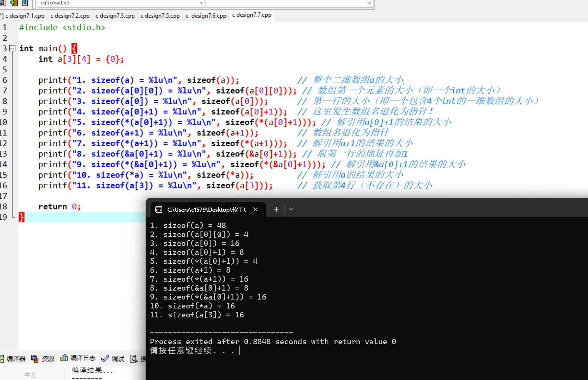Open the 调试 (Debug) panel tab
Viewport: 588px width, 380px height.
coord(113,359)
